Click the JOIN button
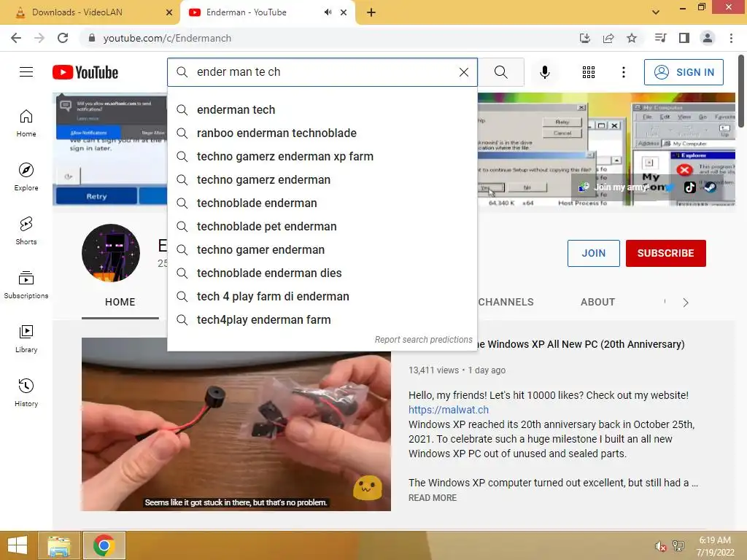Viewport: 747px width, 560px height. (593, 253)
